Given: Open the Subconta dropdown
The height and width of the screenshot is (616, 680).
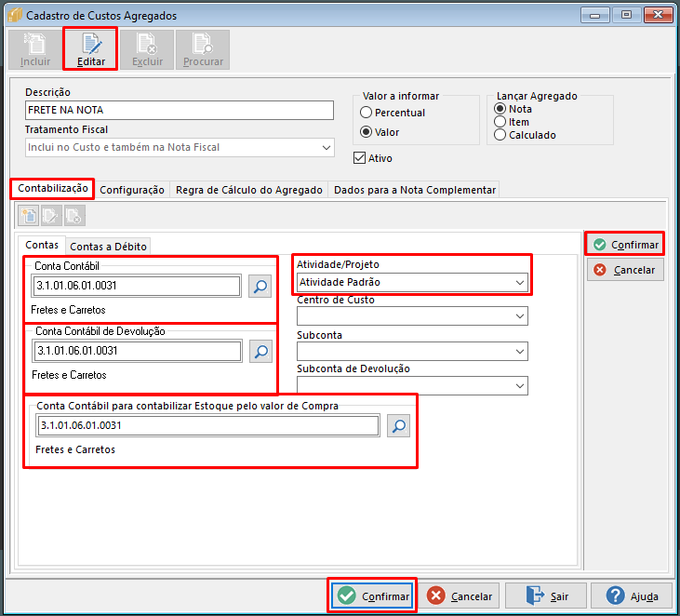Looking at the screenshot, I should tap(412, 352).
